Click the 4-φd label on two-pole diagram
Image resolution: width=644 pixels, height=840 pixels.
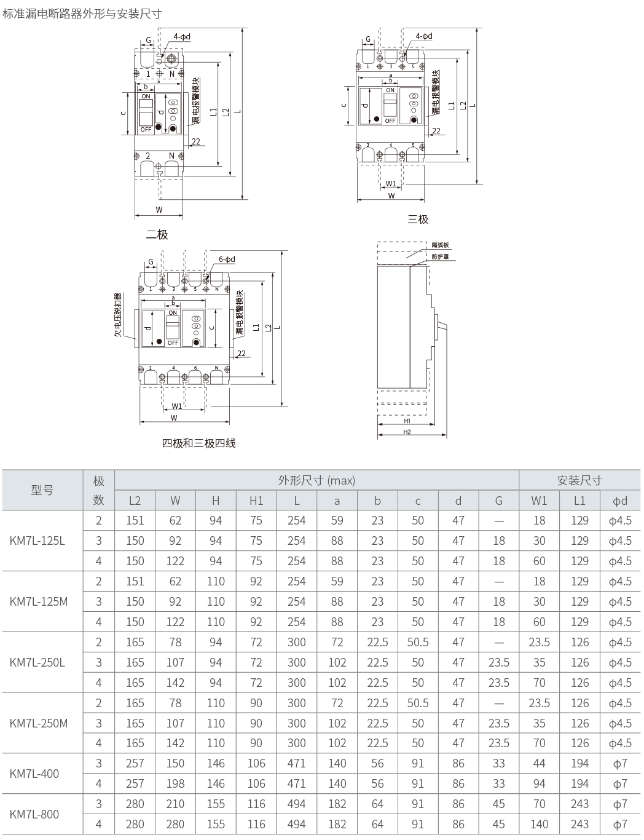point(182,37)
